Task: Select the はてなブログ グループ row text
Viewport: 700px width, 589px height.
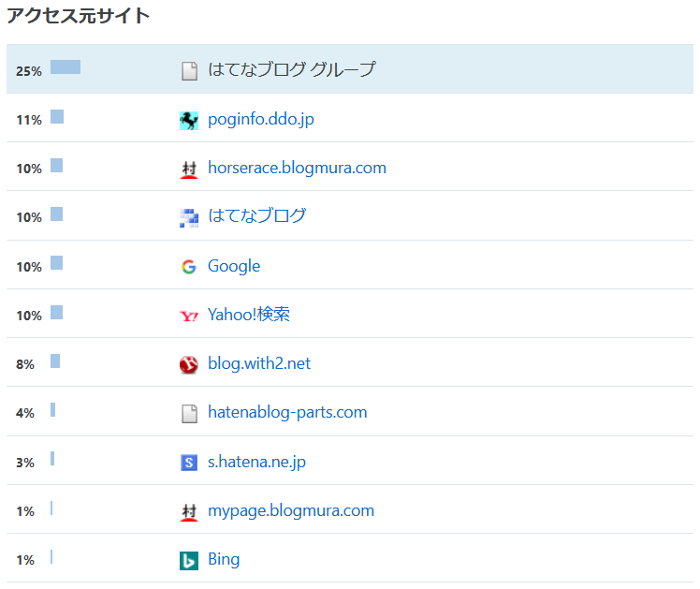Action: click(x=292, y=69)
